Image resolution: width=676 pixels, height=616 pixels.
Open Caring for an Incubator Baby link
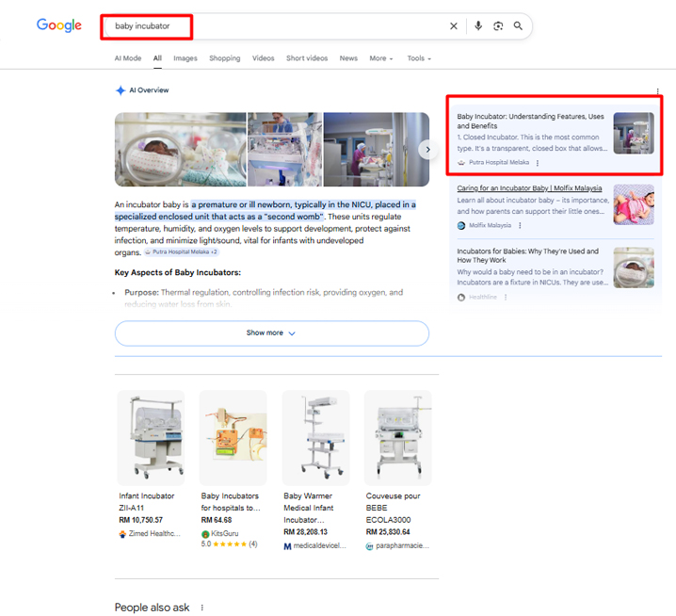(529, 188)
